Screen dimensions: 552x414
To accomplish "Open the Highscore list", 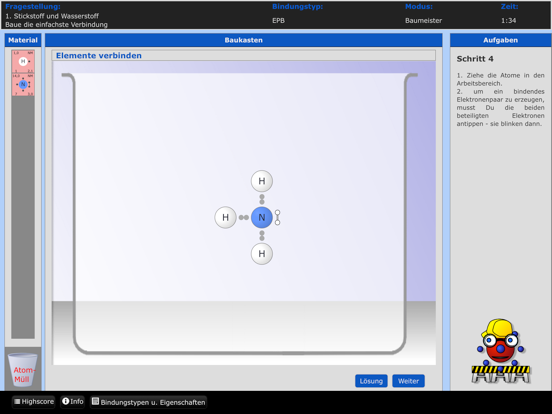I will [x=34, y=402].
